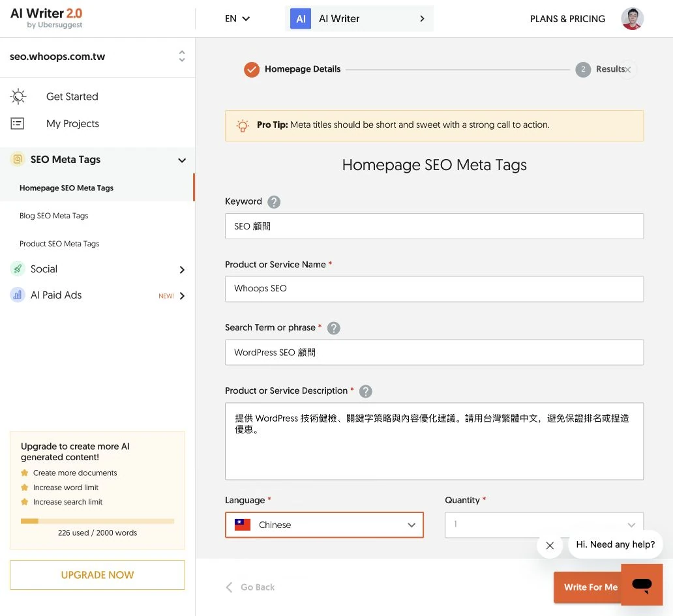Open the chat widget launcher
This screenshot has height=616, width=673.
(642, 585)
